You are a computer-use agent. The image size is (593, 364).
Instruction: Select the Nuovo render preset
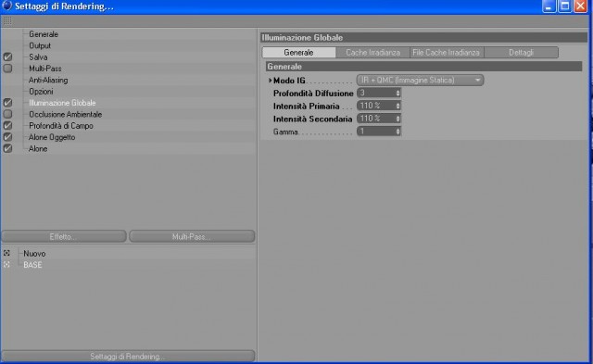point(34,253)
